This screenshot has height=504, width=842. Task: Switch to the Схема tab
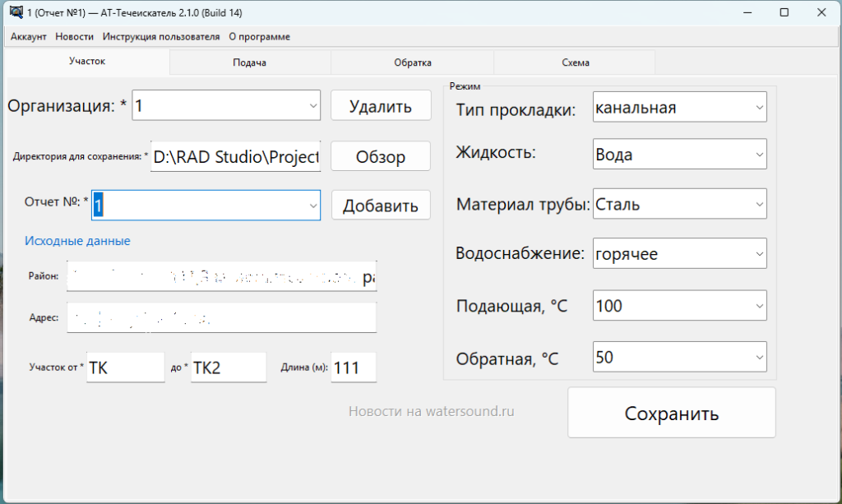point(575,62)
